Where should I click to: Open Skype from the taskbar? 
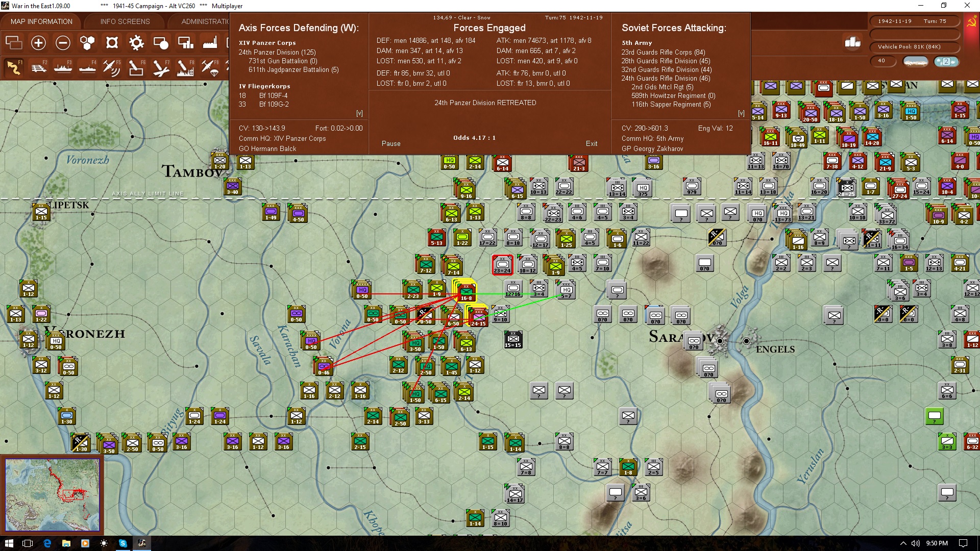[x=122, y=543]
